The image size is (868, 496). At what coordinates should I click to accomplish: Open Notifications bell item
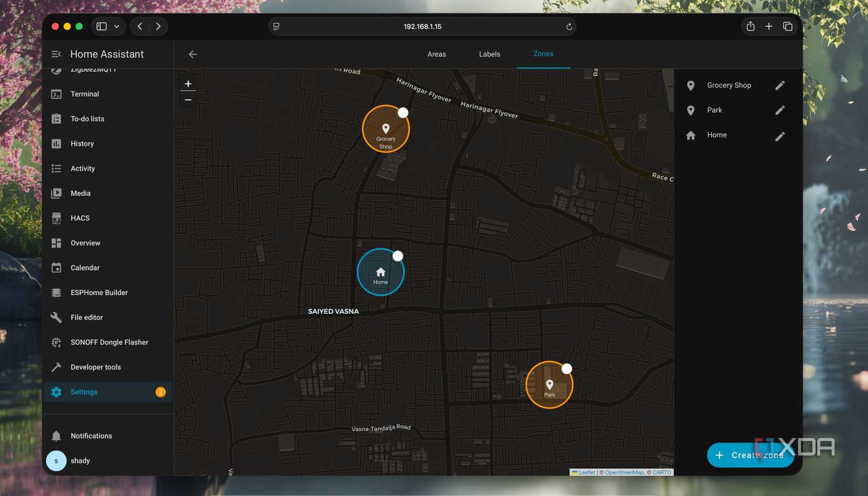coord(107,435)
